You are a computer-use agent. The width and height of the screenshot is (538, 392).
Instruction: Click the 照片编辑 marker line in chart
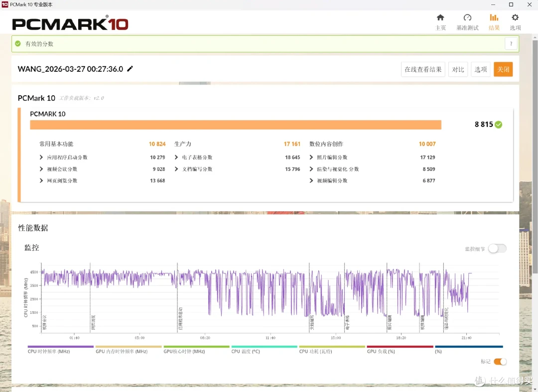point(387,297)
